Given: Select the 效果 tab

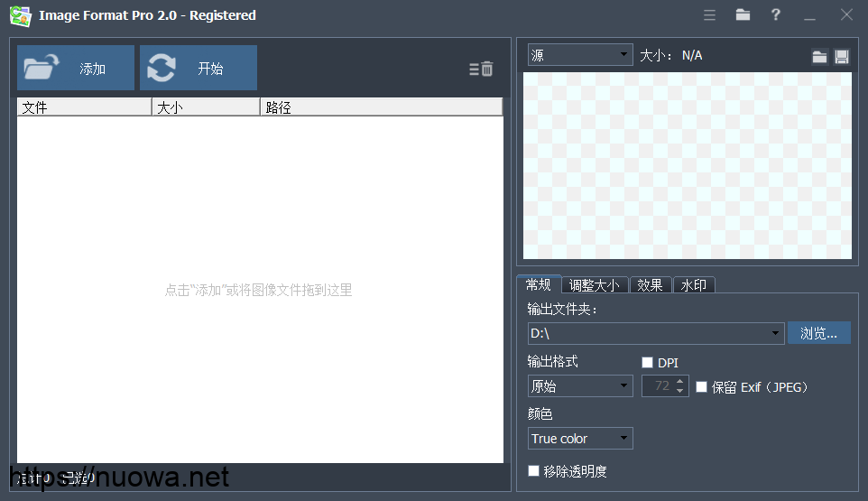Looking at the screenshot, I should pos(650,285).
